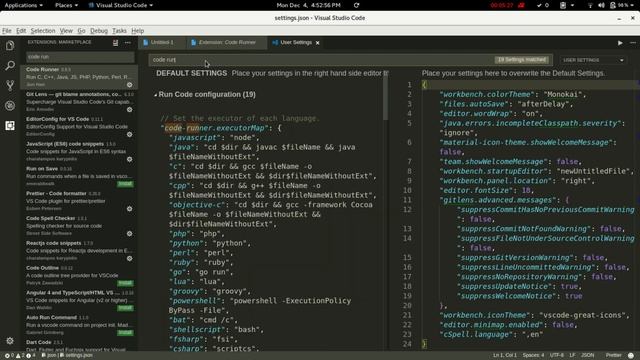
Task: Click 19 Settings matched badge
Action: tap(522, 60)
